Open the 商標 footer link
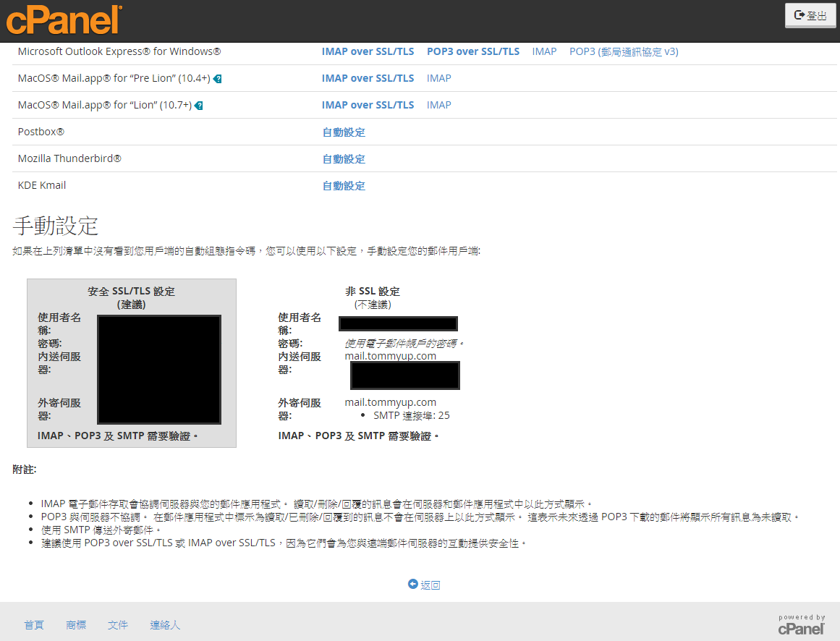This screenshot has width=840, height=641. point(76,624)
